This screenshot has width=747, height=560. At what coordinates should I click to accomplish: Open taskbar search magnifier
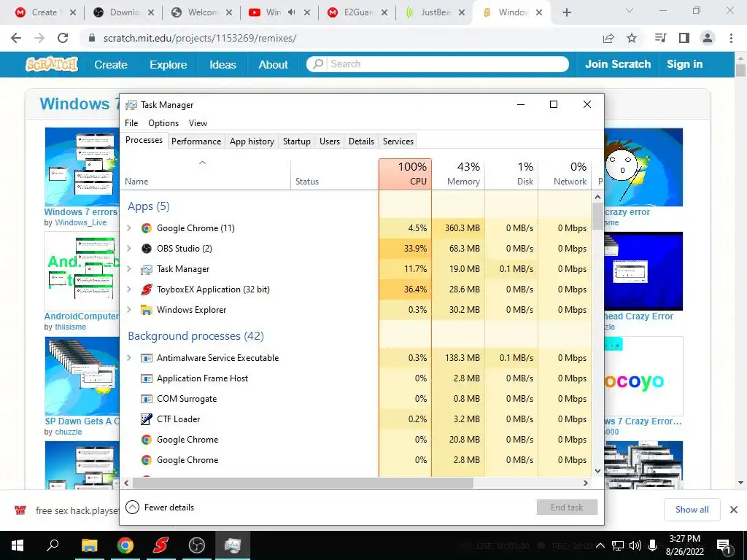(x=53, y=545)
